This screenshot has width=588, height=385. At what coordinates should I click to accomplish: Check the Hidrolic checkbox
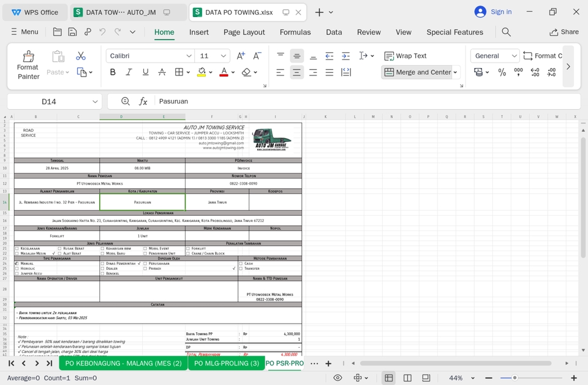click(x=17, y=269)
